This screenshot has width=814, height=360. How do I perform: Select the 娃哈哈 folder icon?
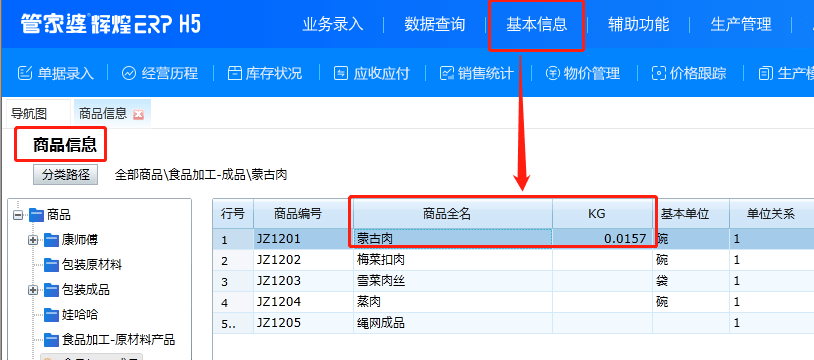click(51, 315)
